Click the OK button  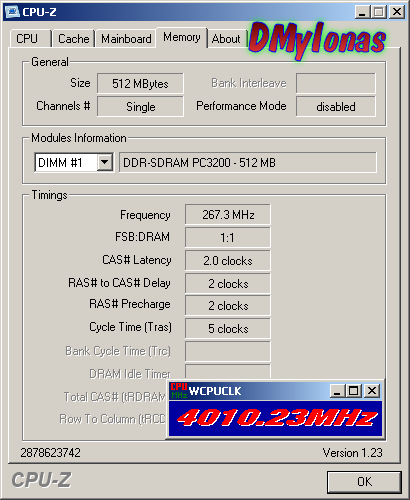click(x=364, y=482)
